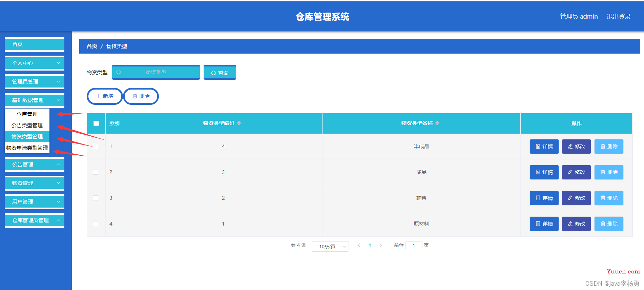Click the 仓库管理系统 title
The height and width of the screenshot is (290, 644).
coord(323,17)
